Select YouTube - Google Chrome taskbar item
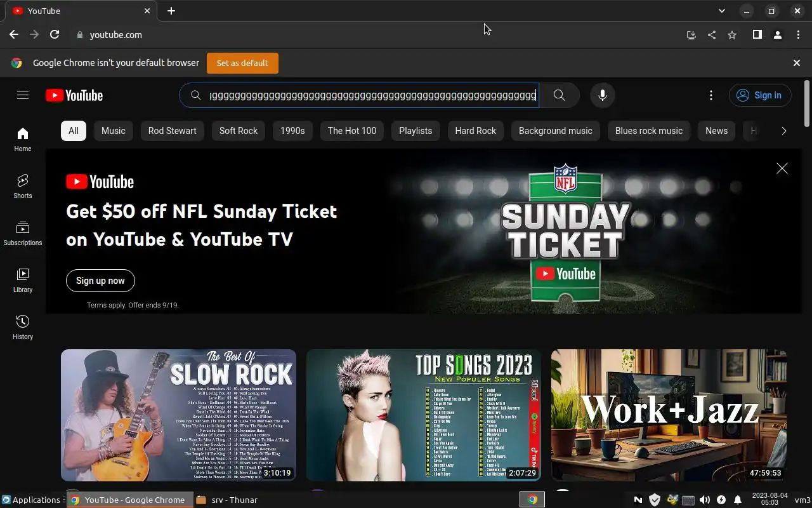Viewport: 812px width, 508px height. [x=129, y=500]
